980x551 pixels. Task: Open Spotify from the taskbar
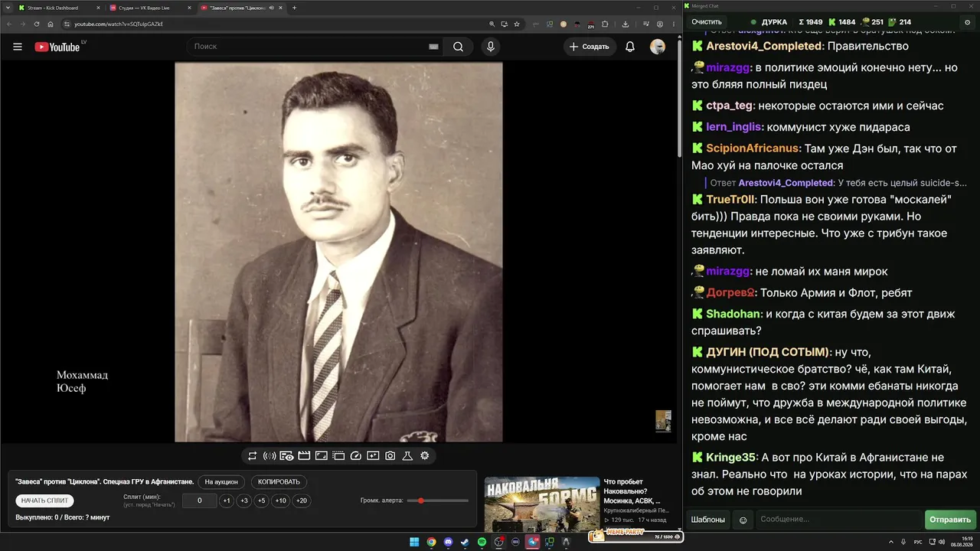point(482,542)
